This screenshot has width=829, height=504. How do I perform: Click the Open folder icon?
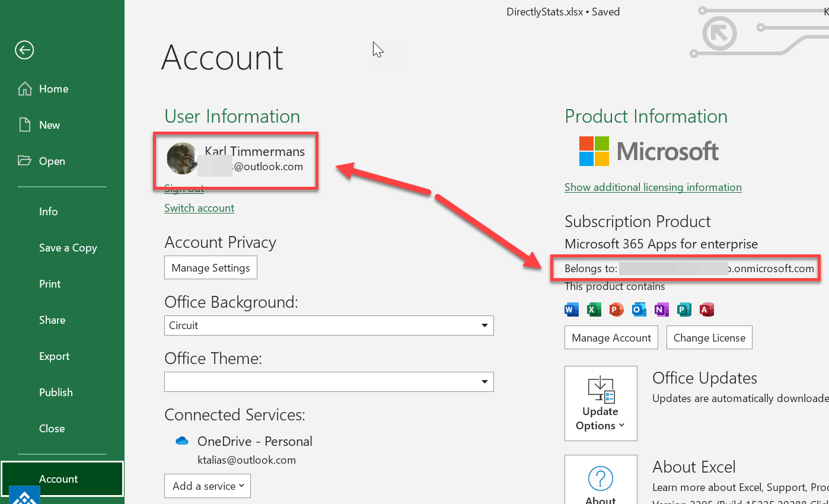(24, 161)
